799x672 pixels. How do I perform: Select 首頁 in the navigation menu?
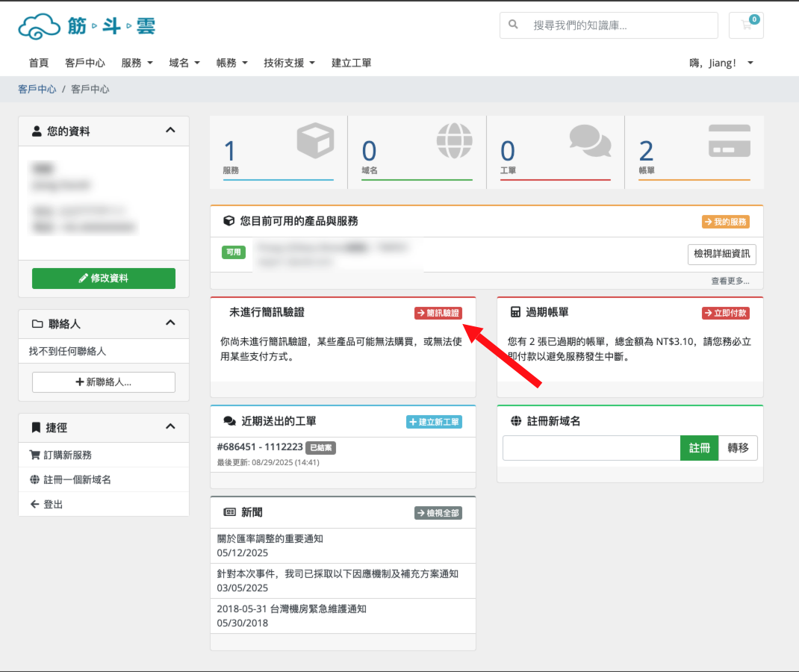39,63
